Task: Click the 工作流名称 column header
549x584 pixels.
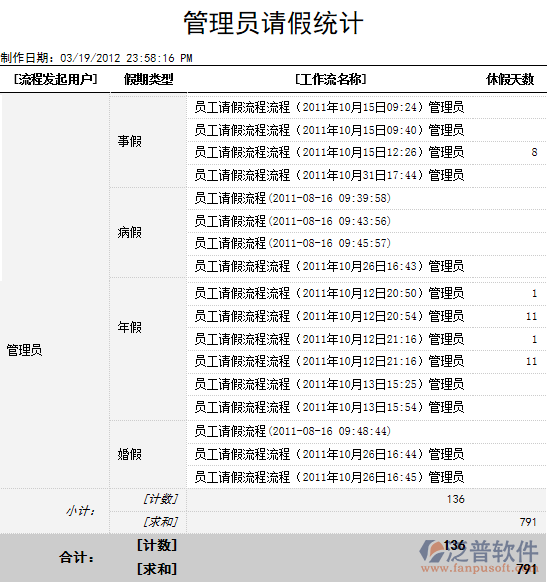Action: (x=331, y=79)
